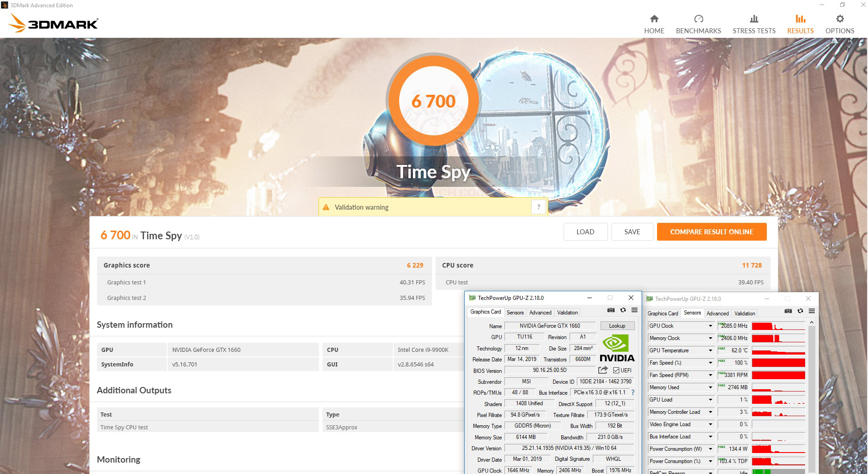Click the Device ID value in GPU-Z
Viewport: 868px width, 474px height.
pos(605,381)
